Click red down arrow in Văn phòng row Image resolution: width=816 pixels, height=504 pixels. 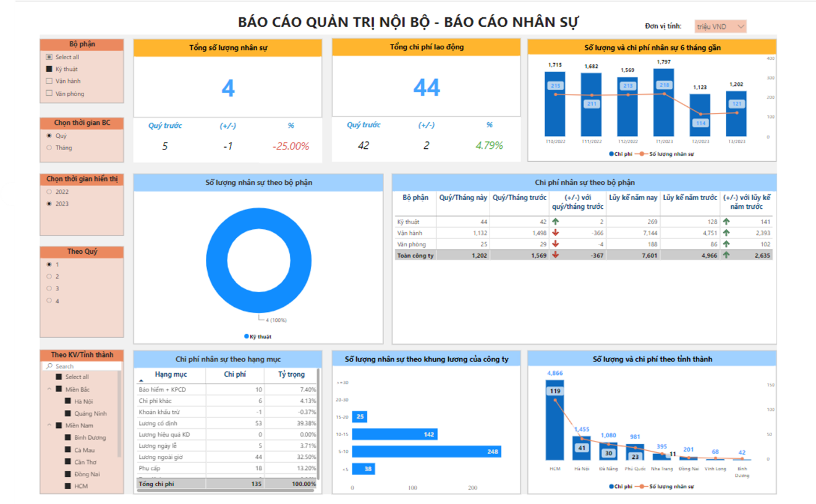(555, 244)
